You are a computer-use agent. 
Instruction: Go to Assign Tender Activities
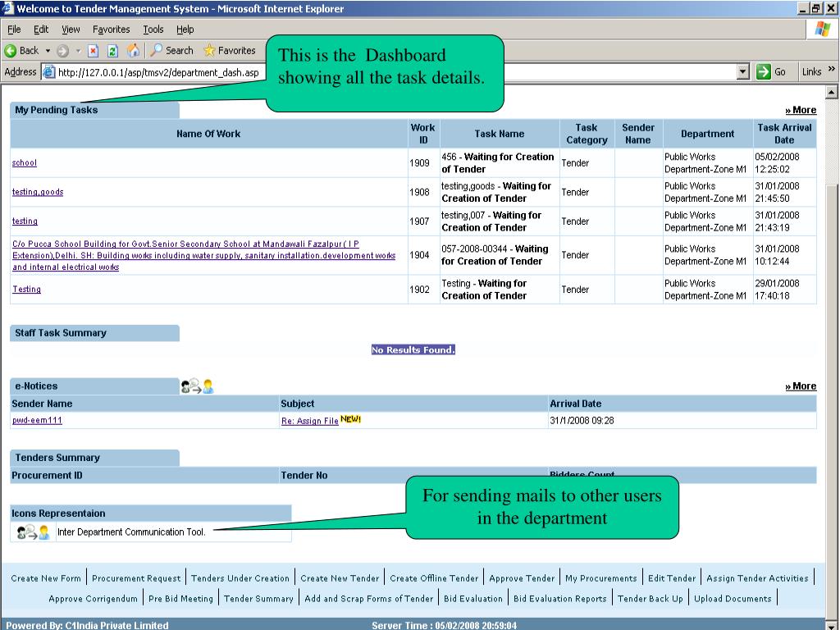pyautogui.click(x=757, y=578)
